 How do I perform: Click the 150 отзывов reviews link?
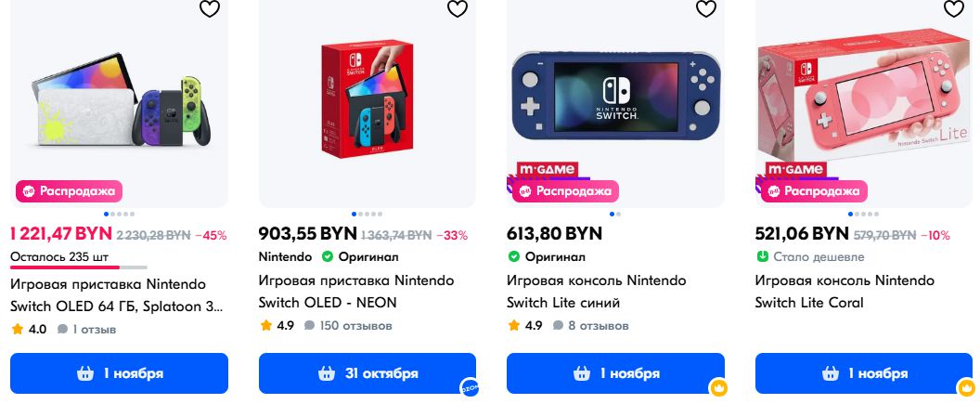355,326
